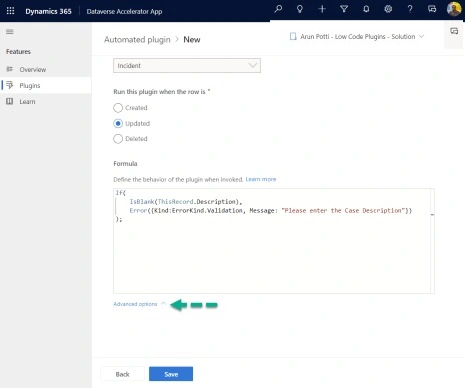465x388 pixels.
Task: Click the Dynamics 365 title
Action: point(48,11)
